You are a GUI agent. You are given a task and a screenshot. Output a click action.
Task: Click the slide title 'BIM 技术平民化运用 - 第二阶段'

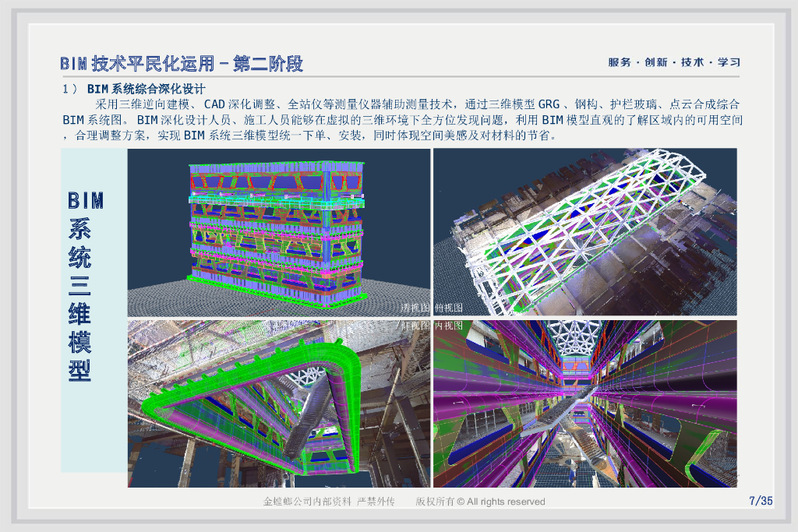[181, 64]
